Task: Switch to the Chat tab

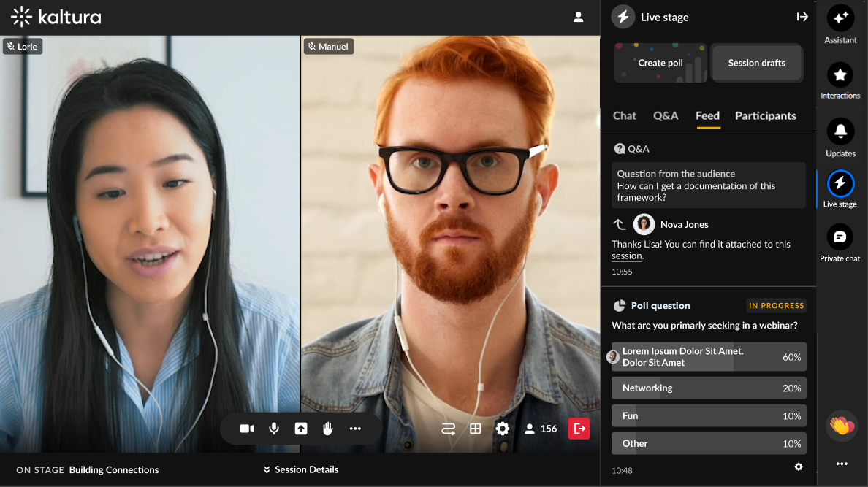Action: (x=625, y=115)
